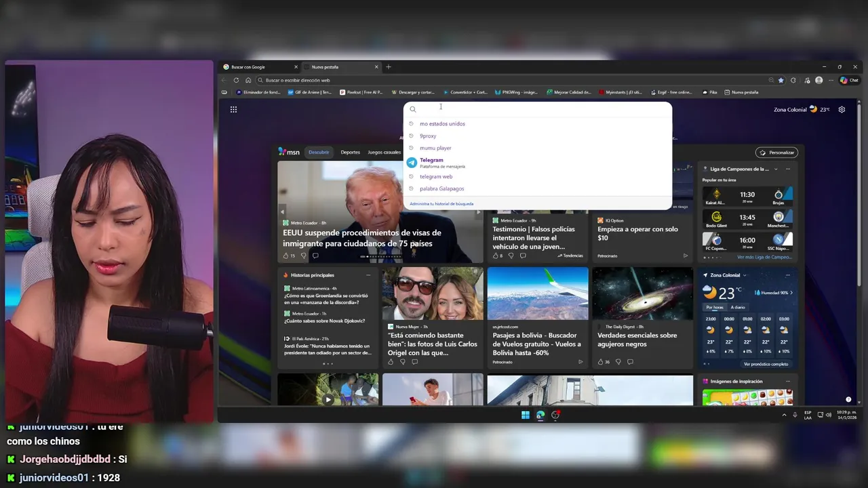Click the favorites star in address bar
This screenshot has height=488, width=868.
click(x=781, y=80)
